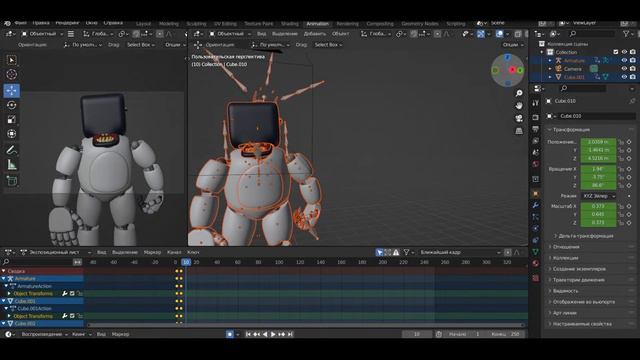Click the dope sheet horizontal scrollbar
The image size is (640, 360).
[x=305, y=325]
